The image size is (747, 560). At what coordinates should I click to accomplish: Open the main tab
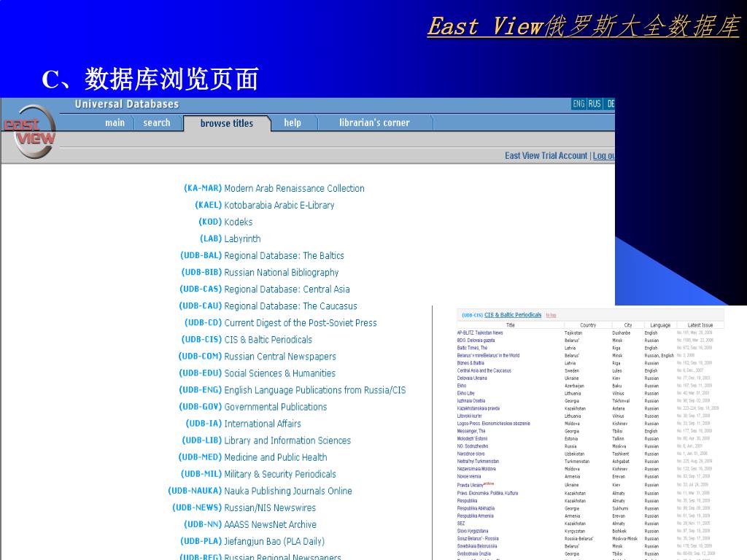pyautogui.click(x=115, y=122)
